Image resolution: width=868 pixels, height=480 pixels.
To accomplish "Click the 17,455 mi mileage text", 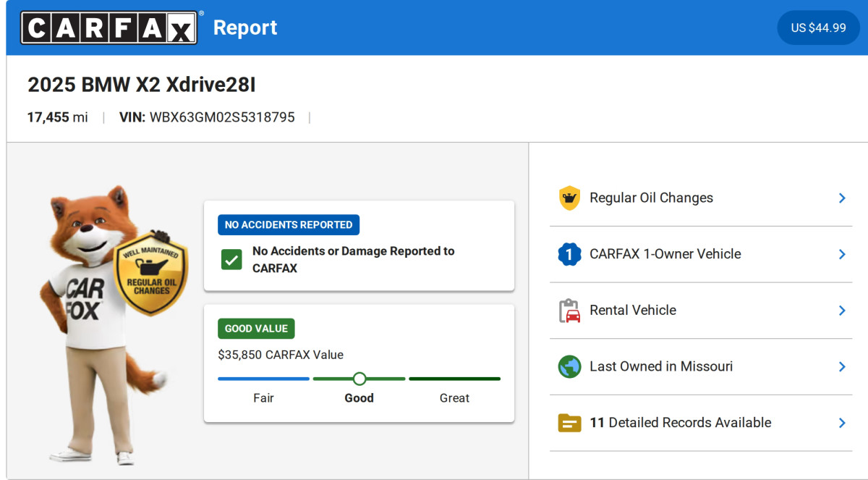I will point(58,117).
